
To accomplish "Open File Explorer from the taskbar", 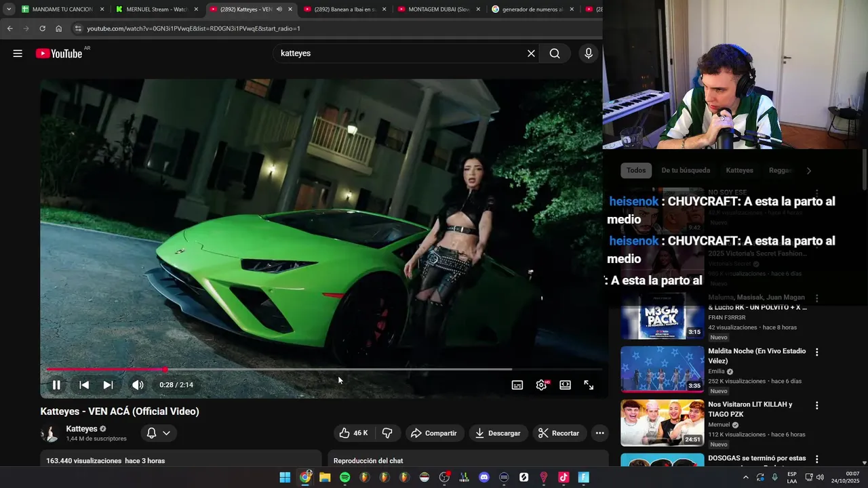I will coord(325,477).
